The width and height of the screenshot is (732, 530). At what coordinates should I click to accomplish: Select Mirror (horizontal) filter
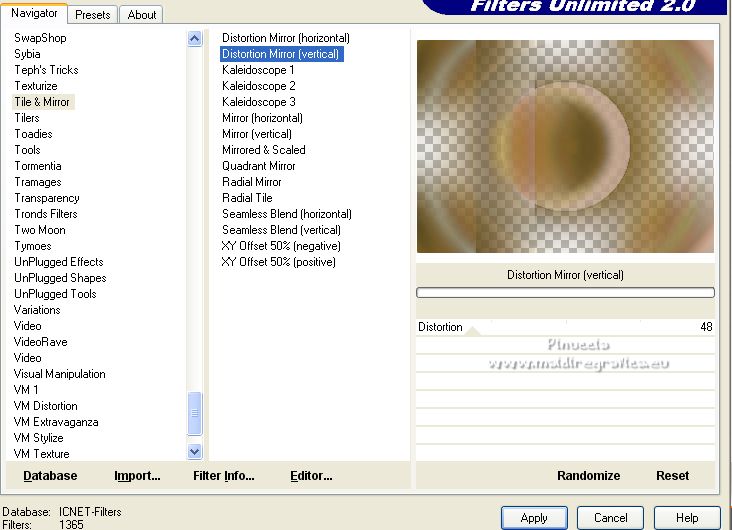pos(262,118)
